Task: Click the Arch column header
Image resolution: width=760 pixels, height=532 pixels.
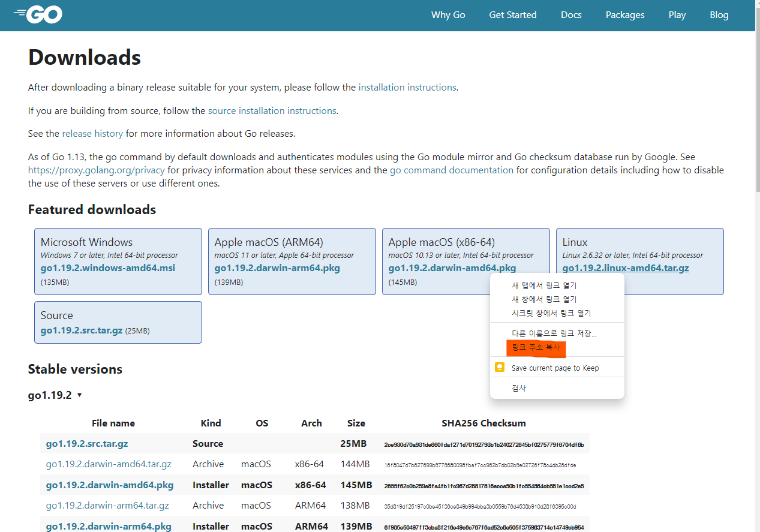Action: (x=311, y=423)
